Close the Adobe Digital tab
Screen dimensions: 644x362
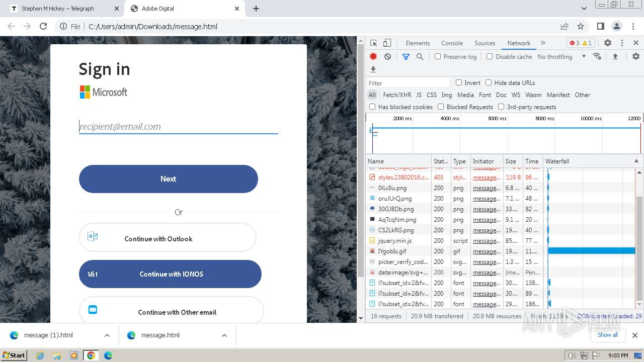pyautogui.click(x=237, y=9)
